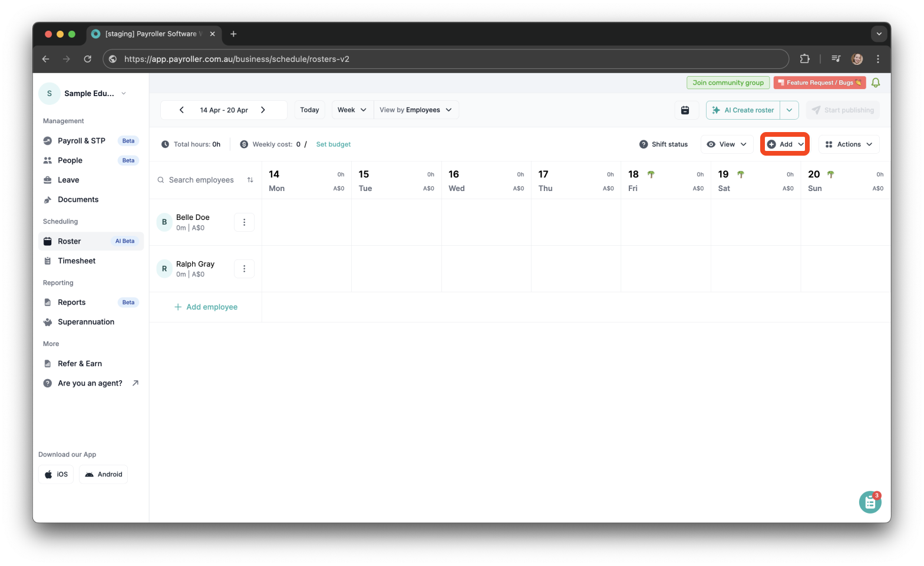Open a new browser tab
The image size is (924, 566).
(x=233, y=34)
